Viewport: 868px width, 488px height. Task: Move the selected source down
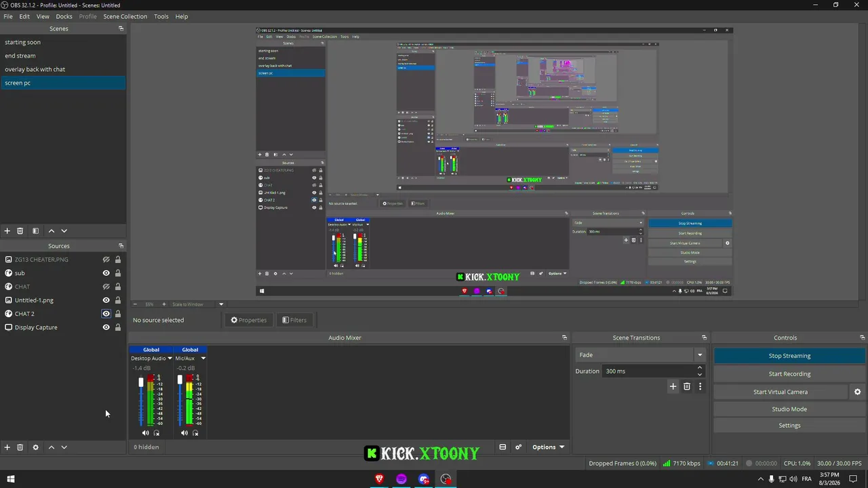pos(64,447)
